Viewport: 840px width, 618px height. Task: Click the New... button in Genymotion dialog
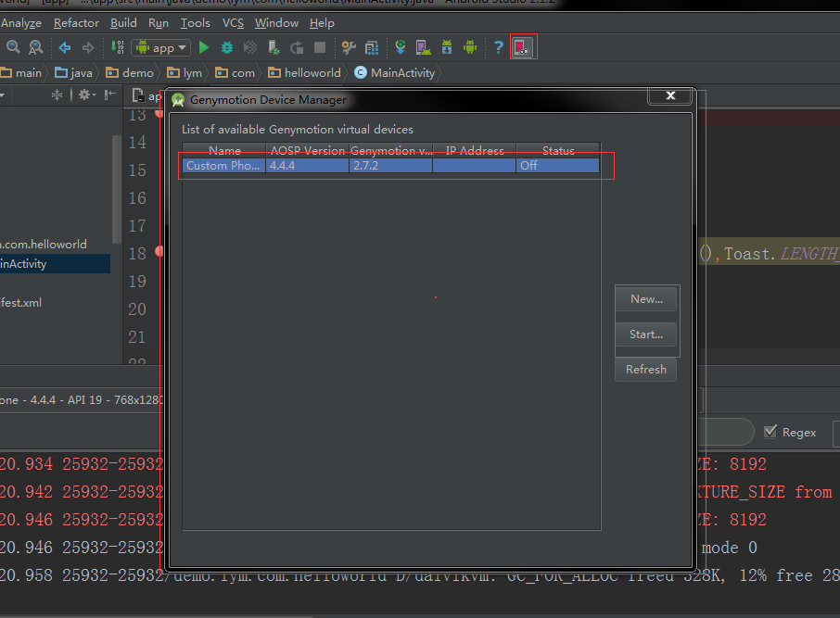(646, 299)
